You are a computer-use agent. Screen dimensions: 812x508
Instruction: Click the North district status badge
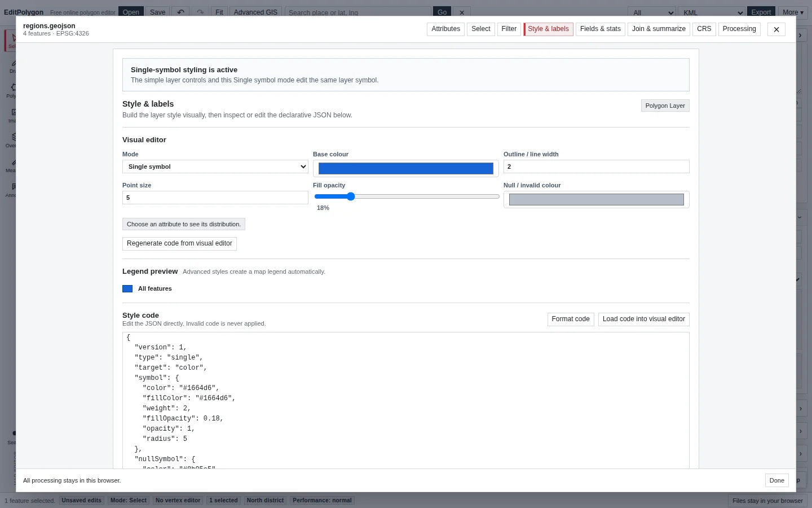pyautogui.click(x=266, y=501)
